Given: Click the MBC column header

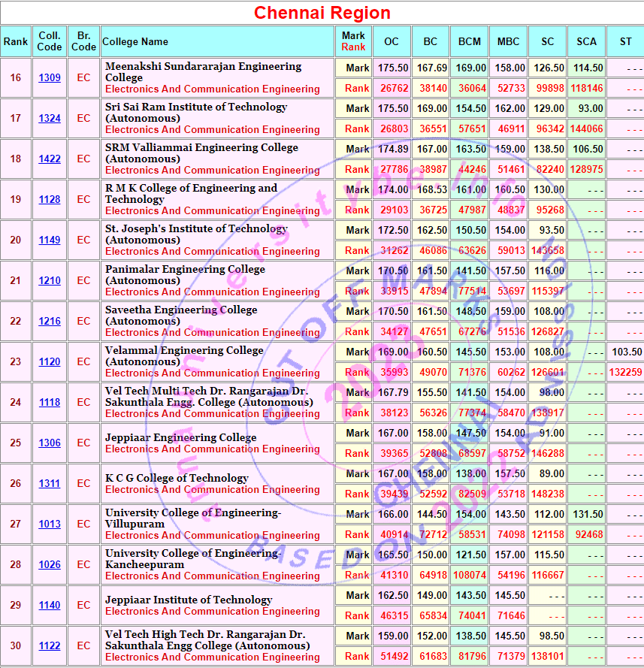Looking at the screenshot, I should [x=508, y=41].
